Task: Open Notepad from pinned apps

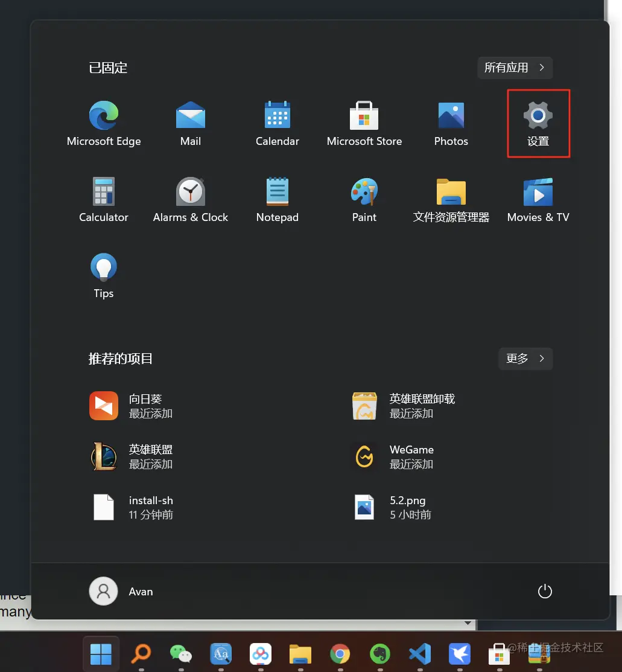Action: [x=277, y=200]
